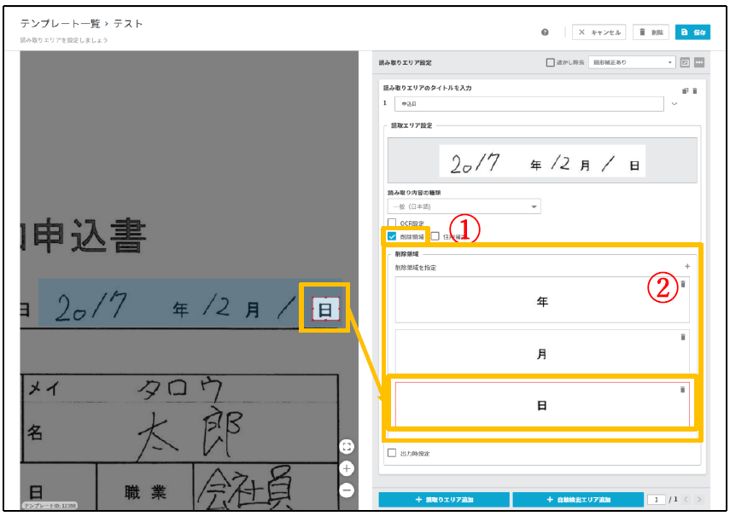Delete the 年 deletion region

[683, 284]
